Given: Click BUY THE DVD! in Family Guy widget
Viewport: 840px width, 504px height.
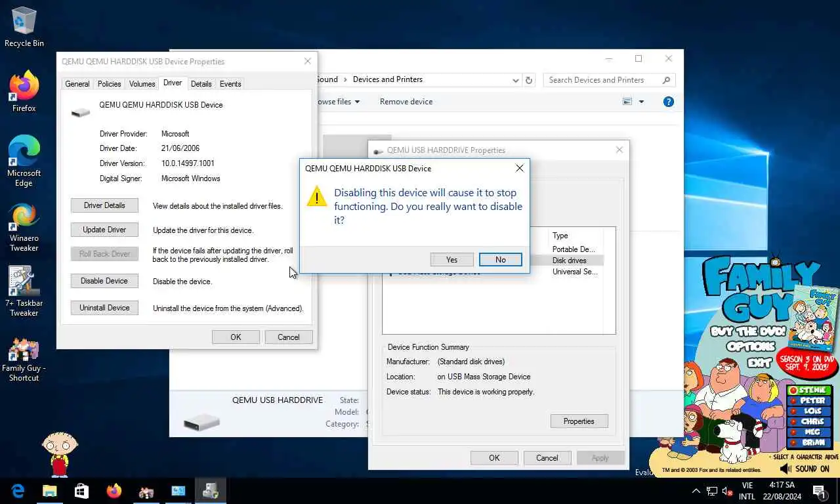Looking at the screenshot, I should [x=747, y=332].
